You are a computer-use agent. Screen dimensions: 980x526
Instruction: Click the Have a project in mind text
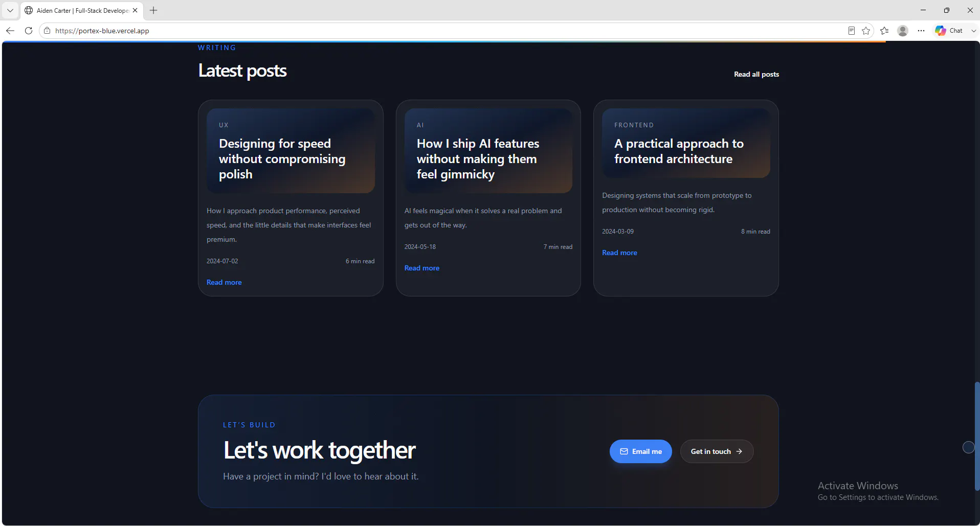(321, 476)
